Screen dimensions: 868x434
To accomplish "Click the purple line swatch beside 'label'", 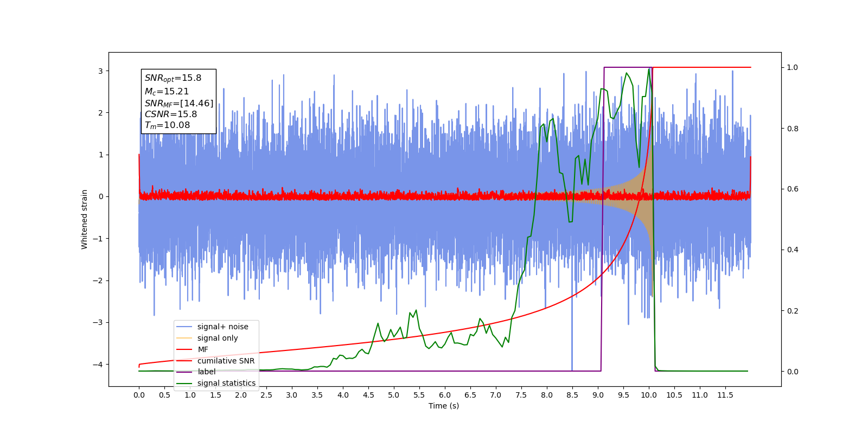I will (x=184, y=372).
